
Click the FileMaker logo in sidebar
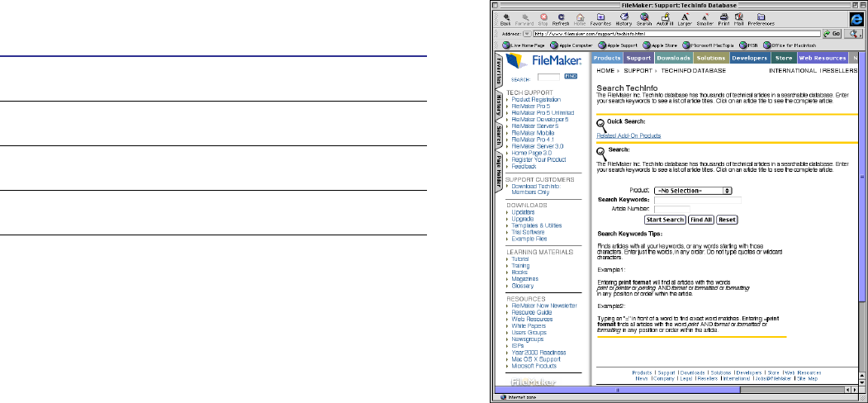(543, 60)
